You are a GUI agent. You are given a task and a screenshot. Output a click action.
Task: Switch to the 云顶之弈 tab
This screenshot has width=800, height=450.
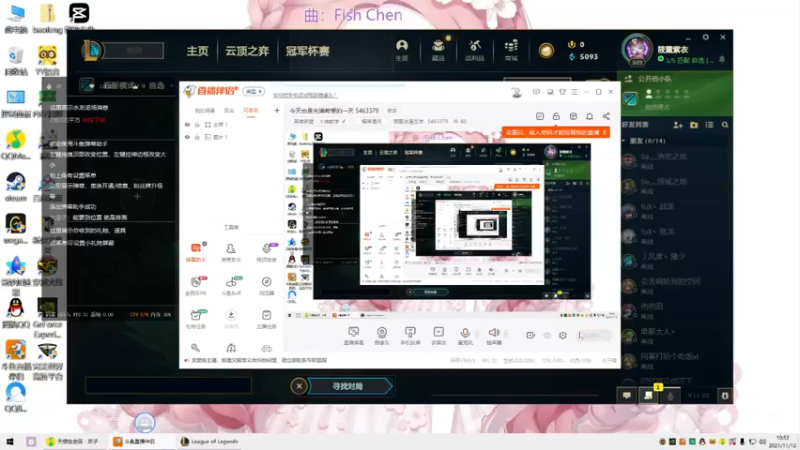pos(247,51)
